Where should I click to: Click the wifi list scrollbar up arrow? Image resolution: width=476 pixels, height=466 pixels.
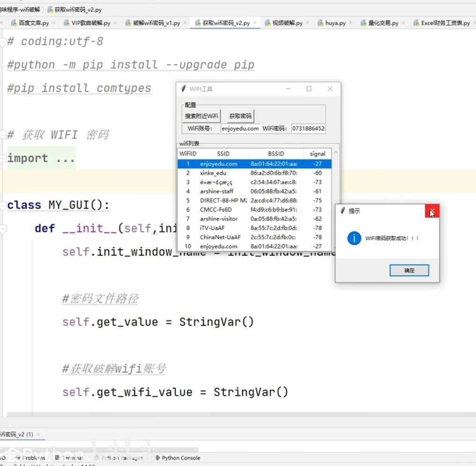tap(335, 152)
